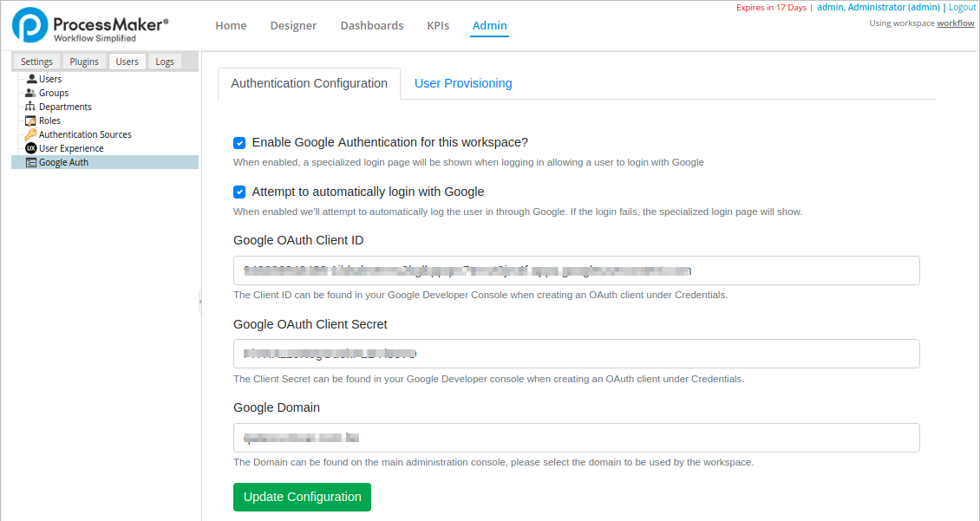Image resolution: width=980 pixels, height=521 pixels.
Task: Click the ProcessMaker logo icon
Action: pos(29,25)
